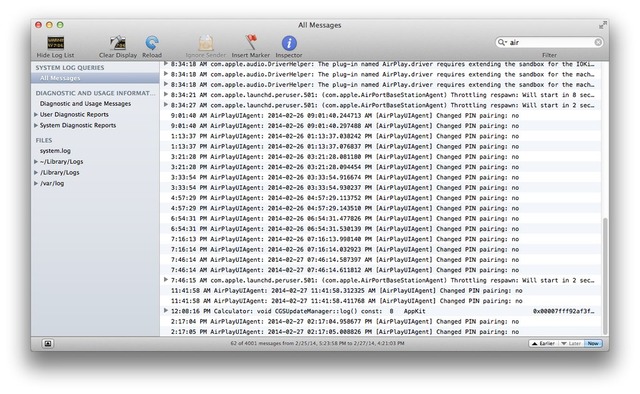Clear the filter text with the x icon
Screen dimensions: 640x394
(x=598, y=42)
